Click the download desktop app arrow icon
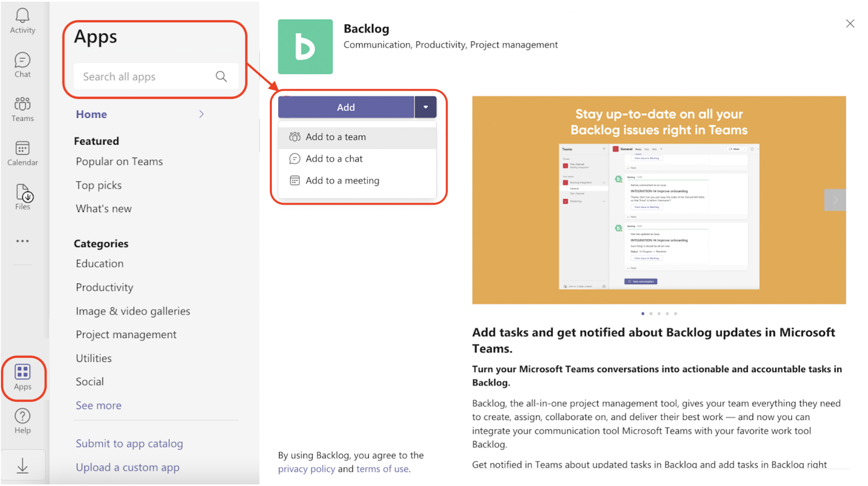Viewport: 868px width, 486px height. pyautogui.click(x=22, y=466)
